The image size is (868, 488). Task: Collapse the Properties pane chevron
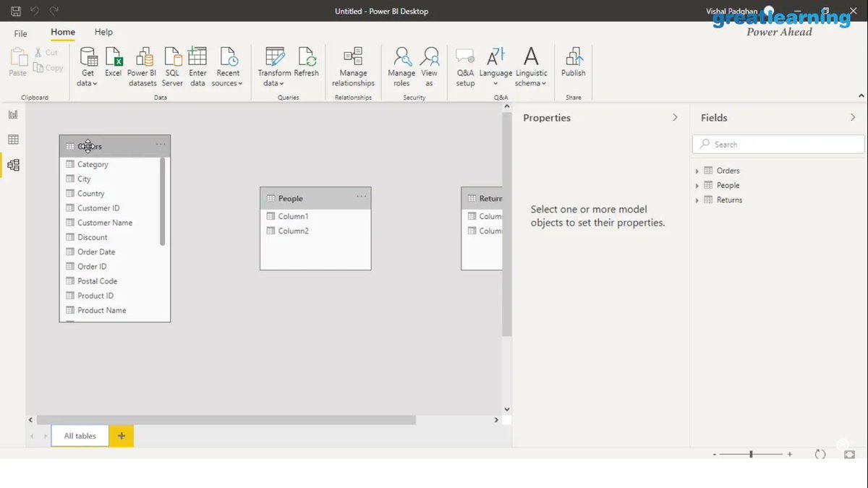point(675,117)
